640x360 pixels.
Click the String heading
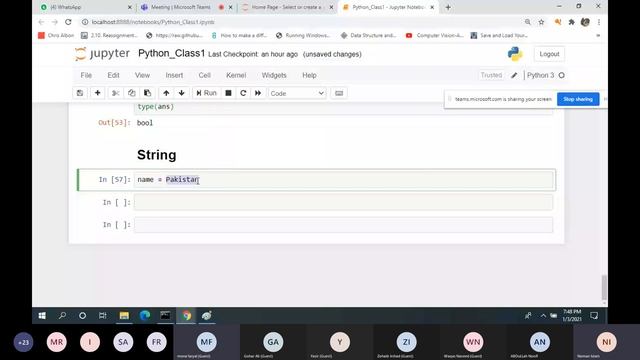pos(157,155)
